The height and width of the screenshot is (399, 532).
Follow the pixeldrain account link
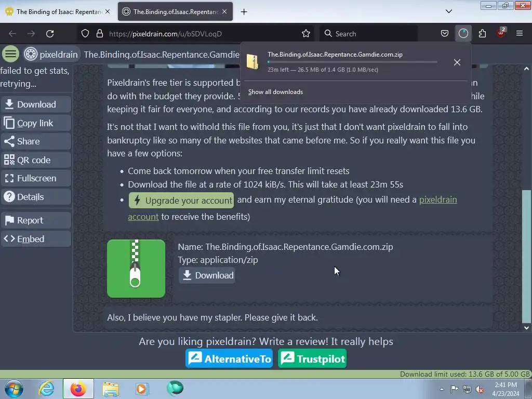tap(437, 199)
